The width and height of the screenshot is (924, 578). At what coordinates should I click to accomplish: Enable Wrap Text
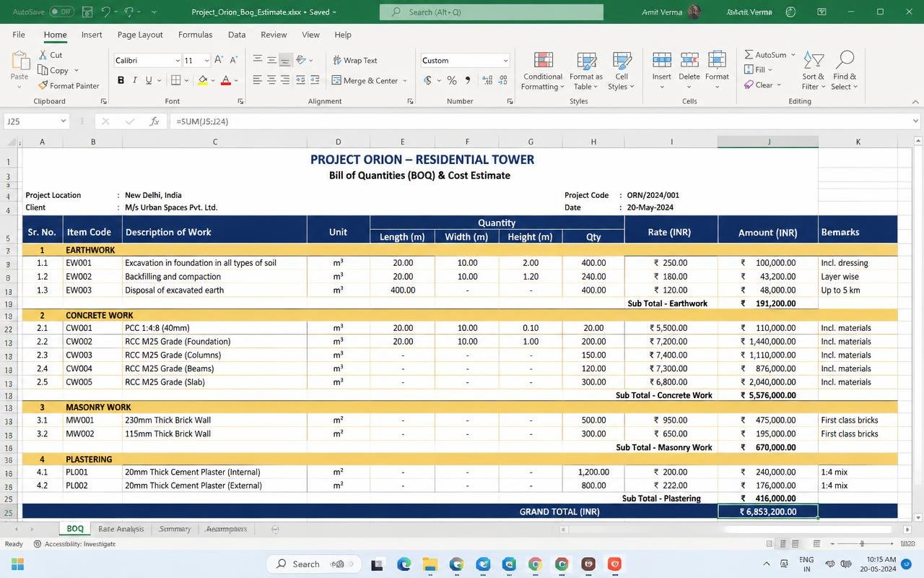[354, 60]
